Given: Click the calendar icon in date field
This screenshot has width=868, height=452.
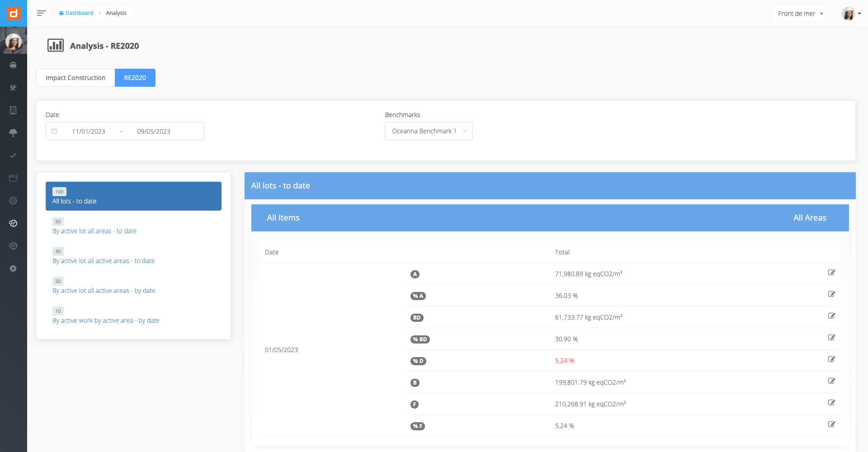Looking at the screenshot, I should coord(54,131).
